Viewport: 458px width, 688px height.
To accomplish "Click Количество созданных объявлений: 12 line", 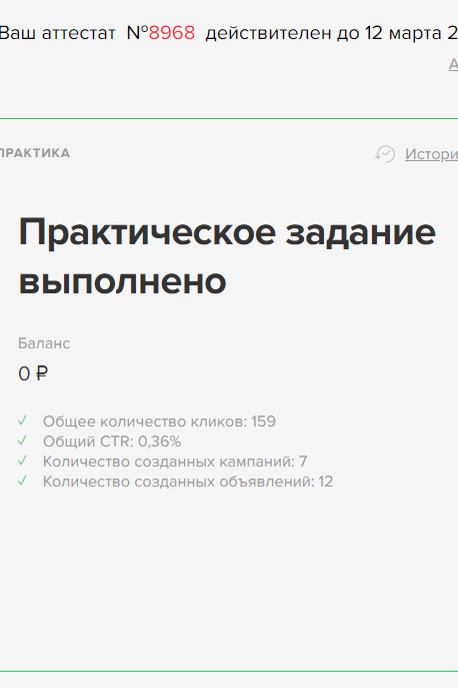I will (x=188, y=482).
